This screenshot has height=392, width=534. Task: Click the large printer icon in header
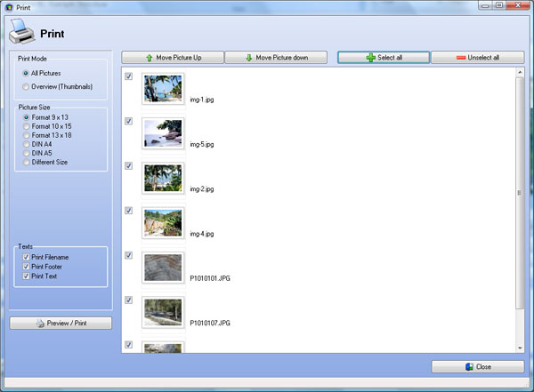22,35
